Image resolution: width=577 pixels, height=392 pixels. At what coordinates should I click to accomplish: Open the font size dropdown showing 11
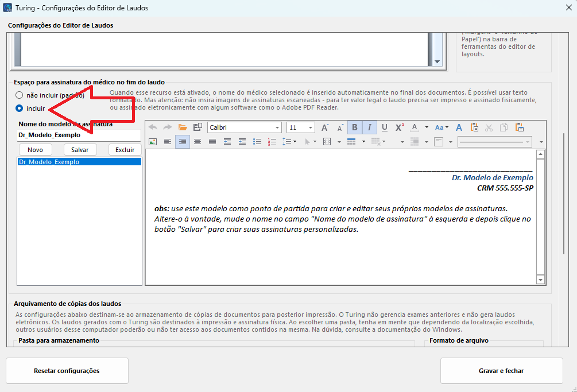(x=311, y=127)
